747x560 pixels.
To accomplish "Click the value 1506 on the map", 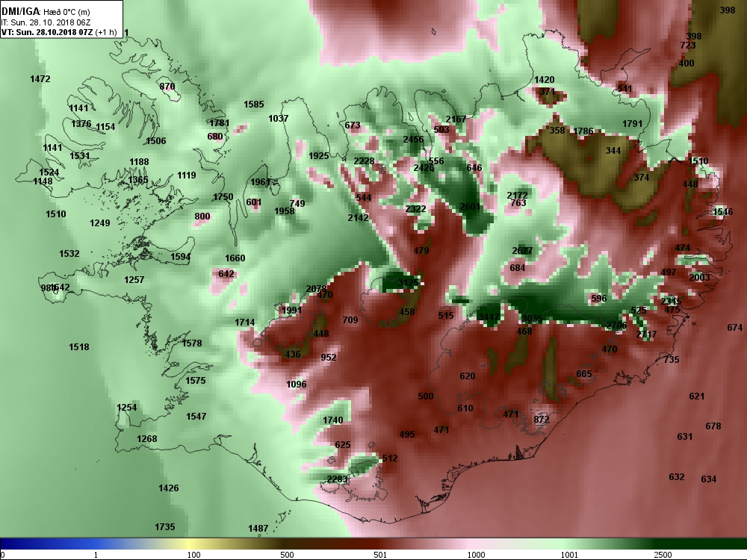I will pyautogui.click(x=156, y=141).
